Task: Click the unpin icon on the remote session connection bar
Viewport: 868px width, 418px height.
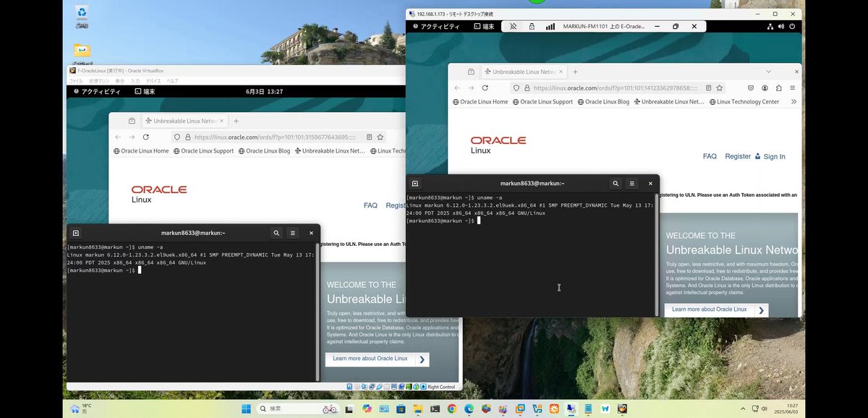Action: pos(513,26)
